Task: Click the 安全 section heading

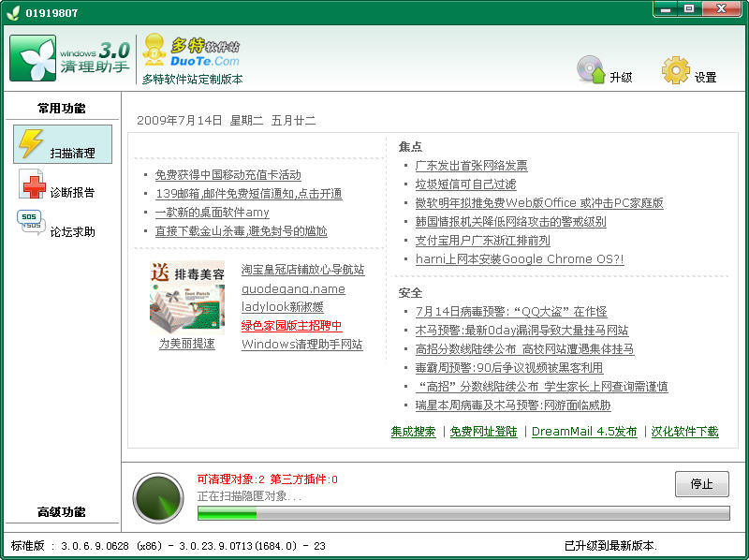Action: (x=410, y=293)
